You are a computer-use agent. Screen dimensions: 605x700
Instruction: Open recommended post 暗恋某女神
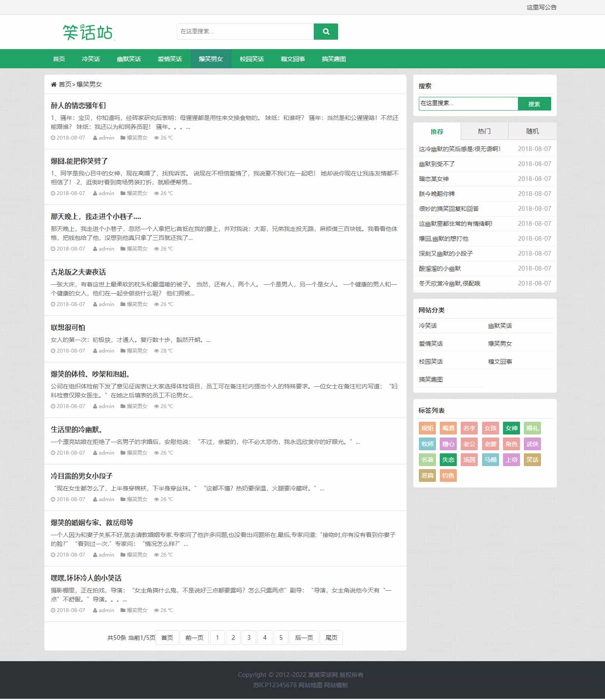pos(434,179)
